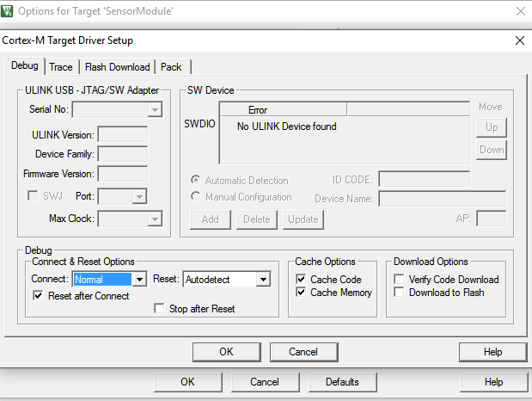Switch to the Trace tab
This screenshot has height=401, width=532.
point(61,67)
